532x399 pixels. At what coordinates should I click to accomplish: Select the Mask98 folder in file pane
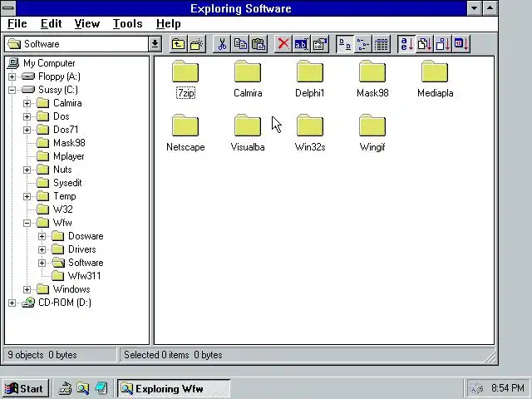[x=372, y=71]
